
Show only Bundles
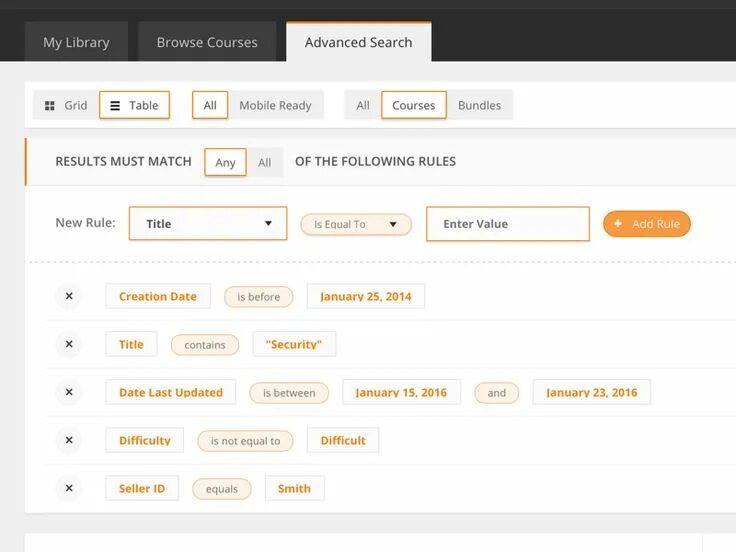click(479, 105)
